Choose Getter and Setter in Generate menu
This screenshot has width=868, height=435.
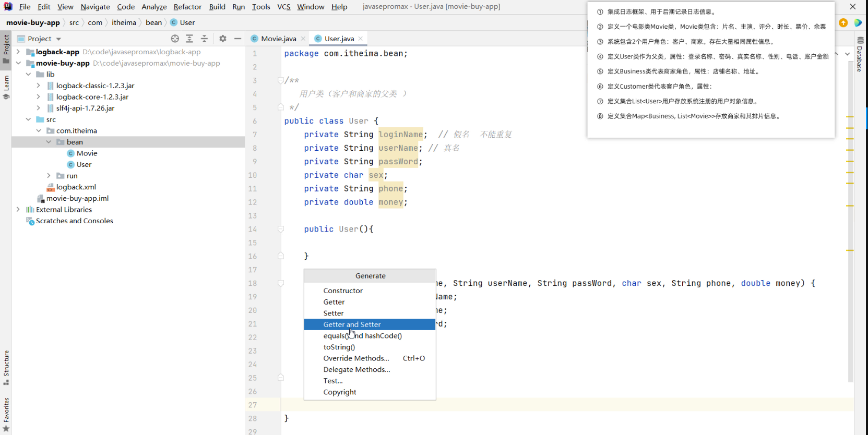(x=370, y=324)
